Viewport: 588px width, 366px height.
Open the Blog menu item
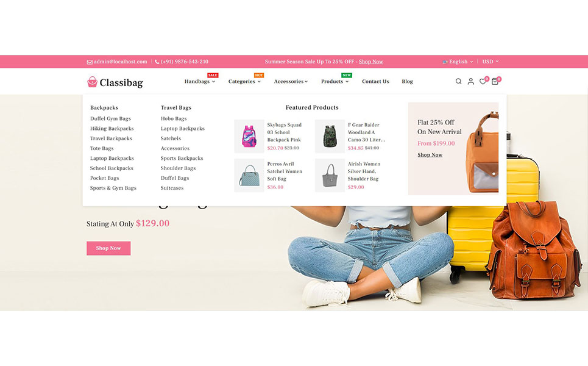point(407,82)
